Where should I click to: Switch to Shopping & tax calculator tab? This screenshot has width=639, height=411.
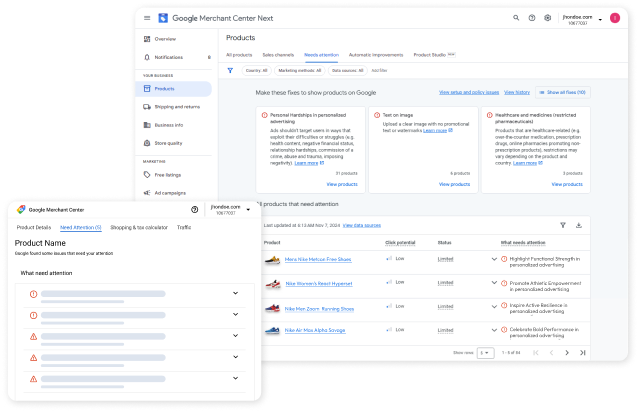(139, 227)
